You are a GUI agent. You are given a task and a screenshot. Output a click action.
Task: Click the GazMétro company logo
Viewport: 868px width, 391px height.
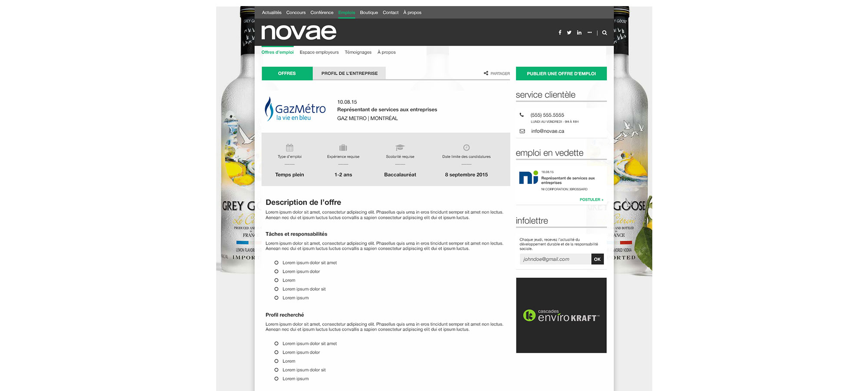coord(296,109)
